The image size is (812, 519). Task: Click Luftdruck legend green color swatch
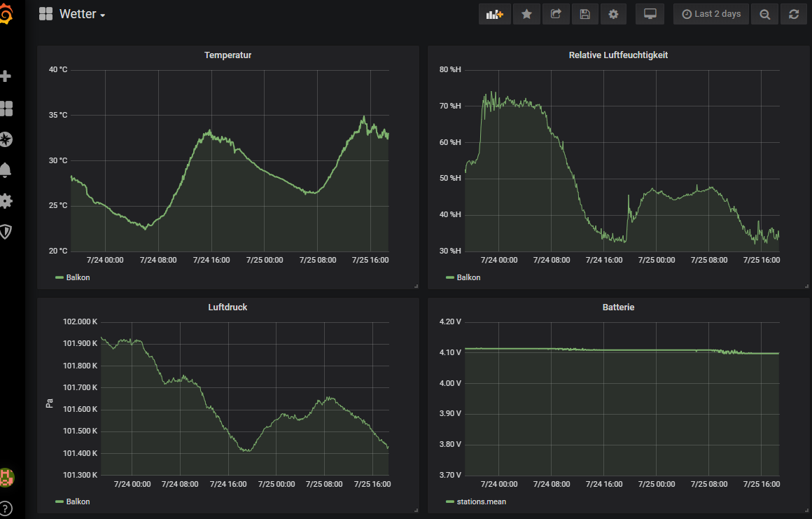click(x=59, y=502)
